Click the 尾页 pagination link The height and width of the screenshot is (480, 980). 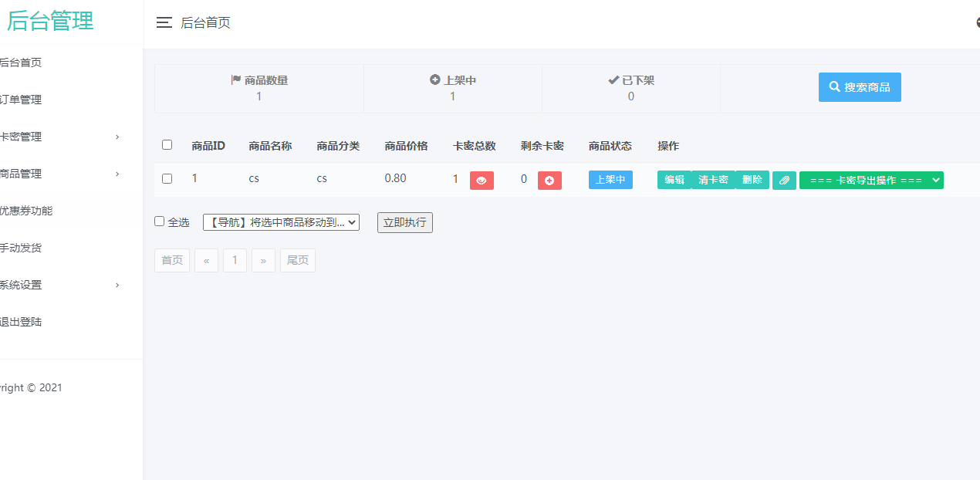297,260
